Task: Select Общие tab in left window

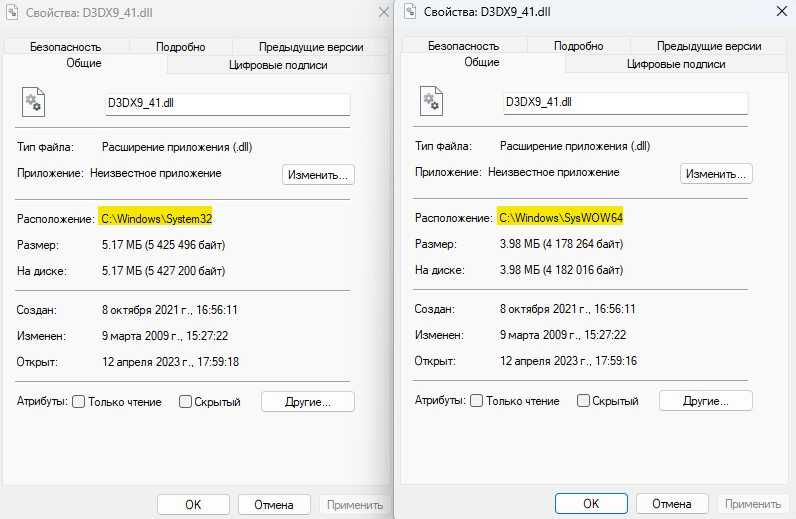Action: coord(84,63)
